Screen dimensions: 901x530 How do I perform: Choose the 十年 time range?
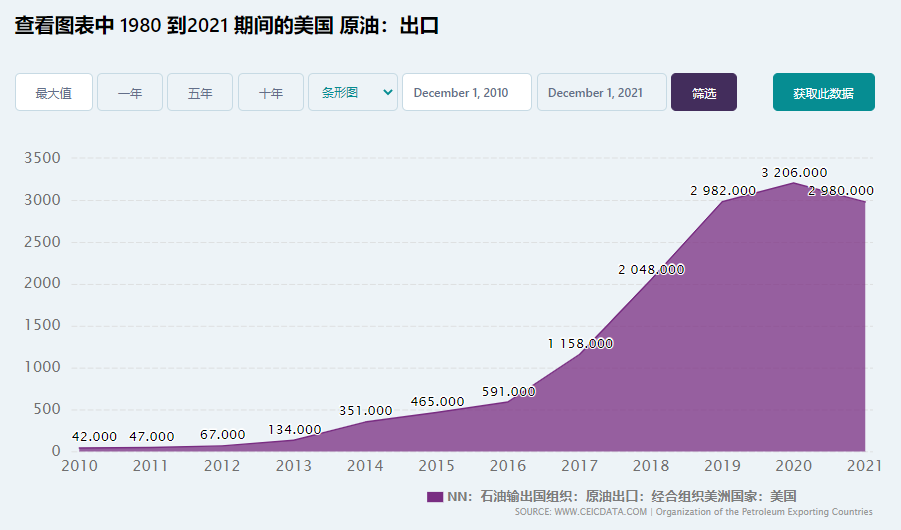point(271,92)
